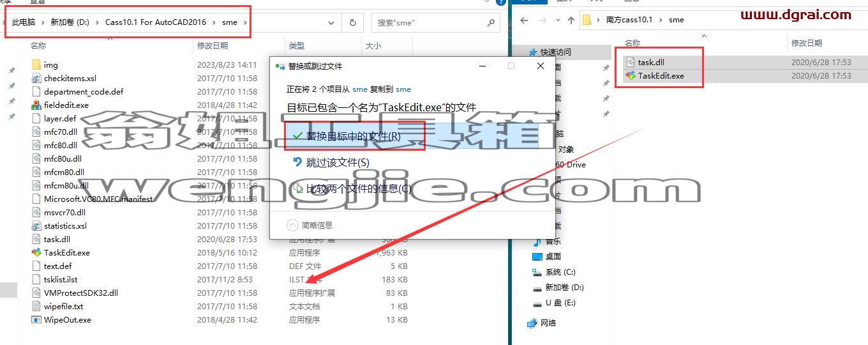Sort left list by 名称 column

[x=38, y=46]
